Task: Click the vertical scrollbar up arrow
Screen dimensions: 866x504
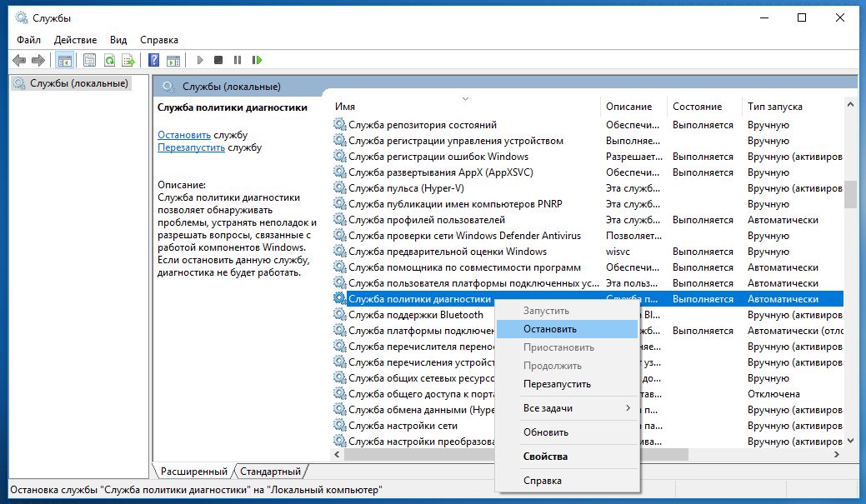Action: click(x=850, y=104)
